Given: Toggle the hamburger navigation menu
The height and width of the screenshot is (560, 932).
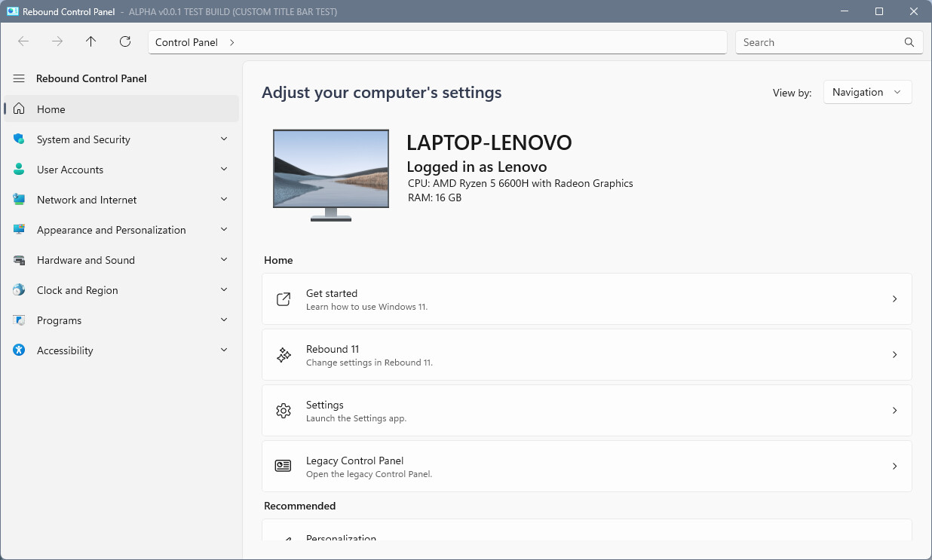Looking at the screenshot, I should [19, 78].
